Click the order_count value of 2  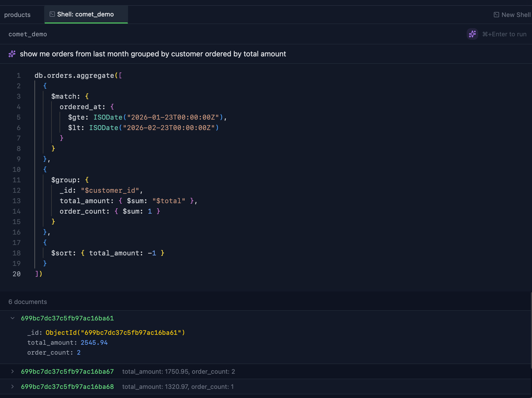coord(79,352)
